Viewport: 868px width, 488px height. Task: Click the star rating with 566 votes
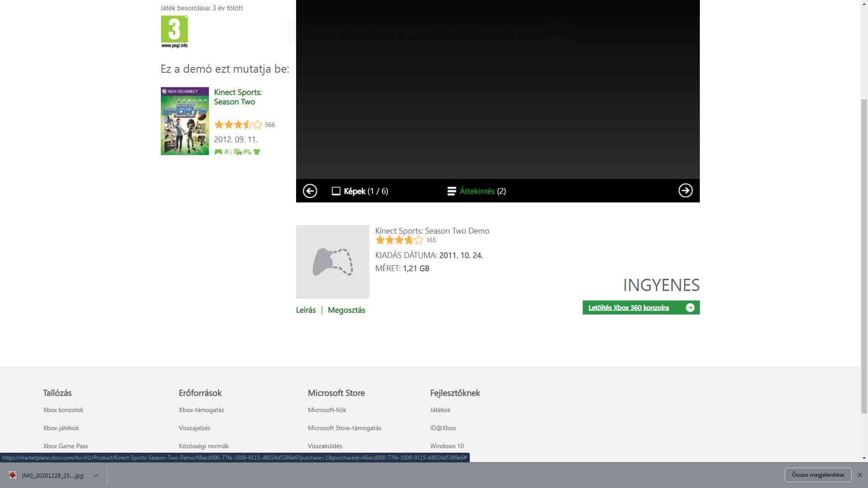click(x=238, y=125)
